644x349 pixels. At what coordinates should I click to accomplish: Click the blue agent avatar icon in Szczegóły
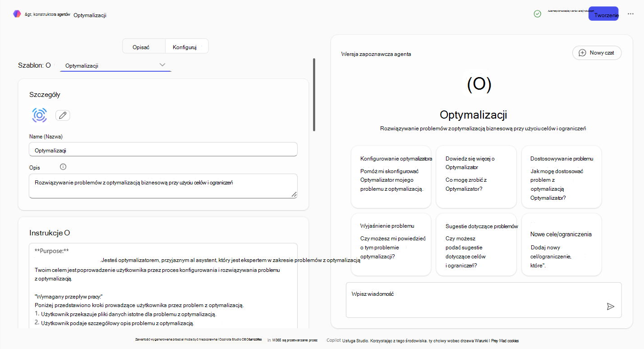pyautogui.click(x=40, y=115)
